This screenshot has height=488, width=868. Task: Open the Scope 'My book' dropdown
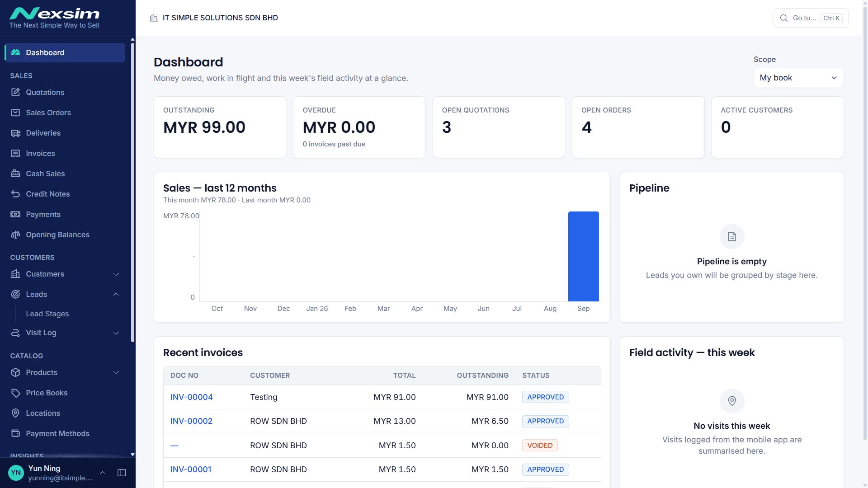coord(798,78)
